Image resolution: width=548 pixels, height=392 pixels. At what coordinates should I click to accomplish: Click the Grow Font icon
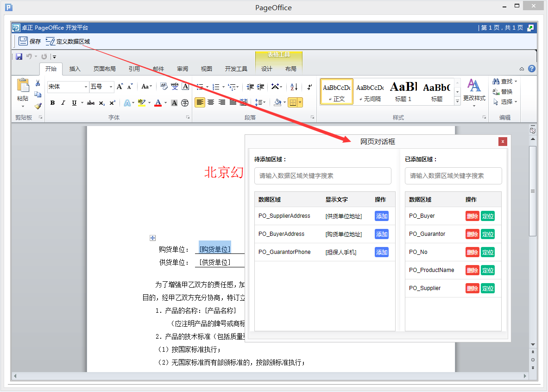(x=120, y=87)
